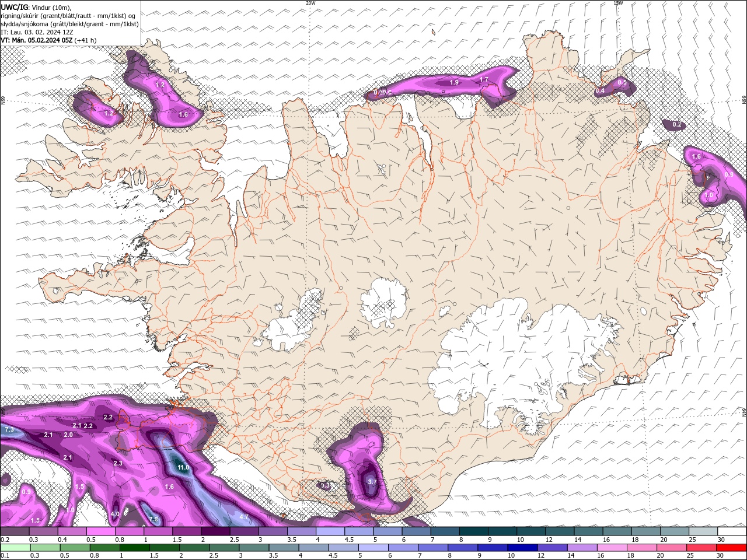Click the 0.4 value on the northeast patch
This screenshot has width=747, height=560.
pos(600,91)
